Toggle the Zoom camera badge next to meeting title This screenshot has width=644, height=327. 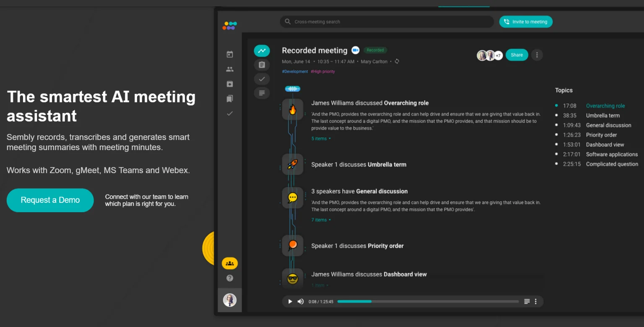click(x=356, y=50)
